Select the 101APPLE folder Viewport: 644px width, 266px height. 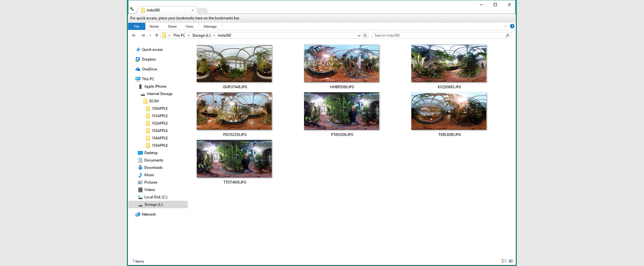tap(157, 116)
